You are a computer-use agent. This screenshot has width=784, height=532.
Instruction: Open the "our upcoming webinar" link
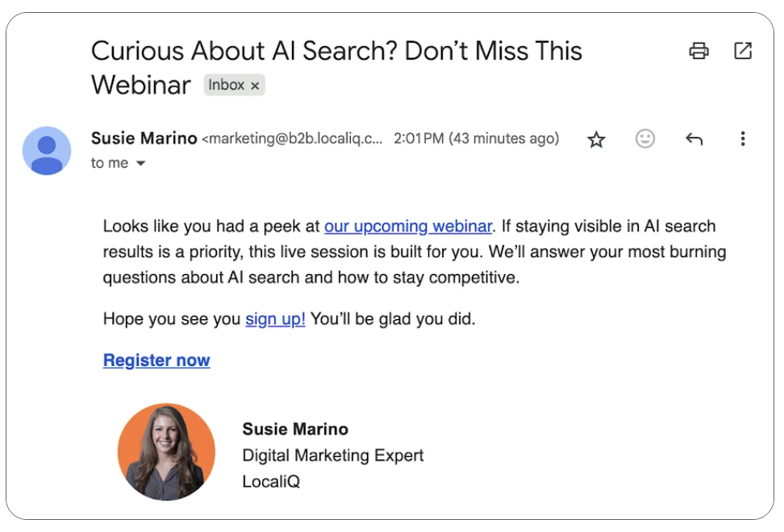(x=408, y=227)
